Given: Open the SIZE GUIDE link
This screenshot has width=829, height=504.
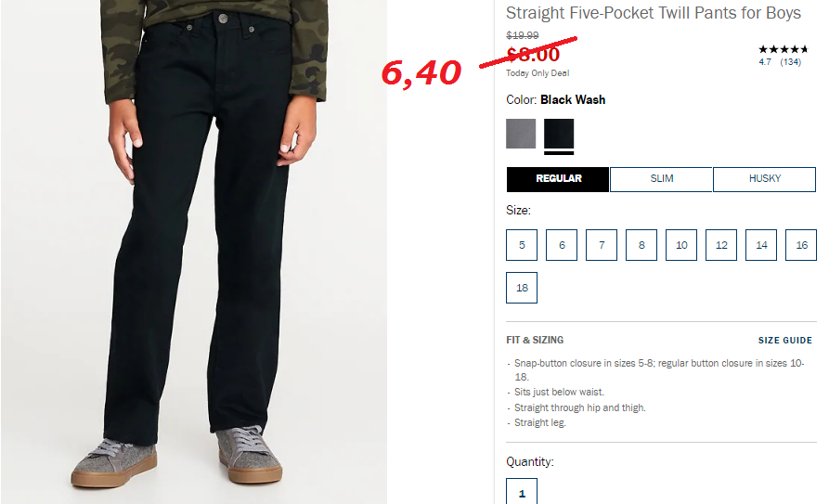Looking at the screenshot, I should click(x=785, y=340).
